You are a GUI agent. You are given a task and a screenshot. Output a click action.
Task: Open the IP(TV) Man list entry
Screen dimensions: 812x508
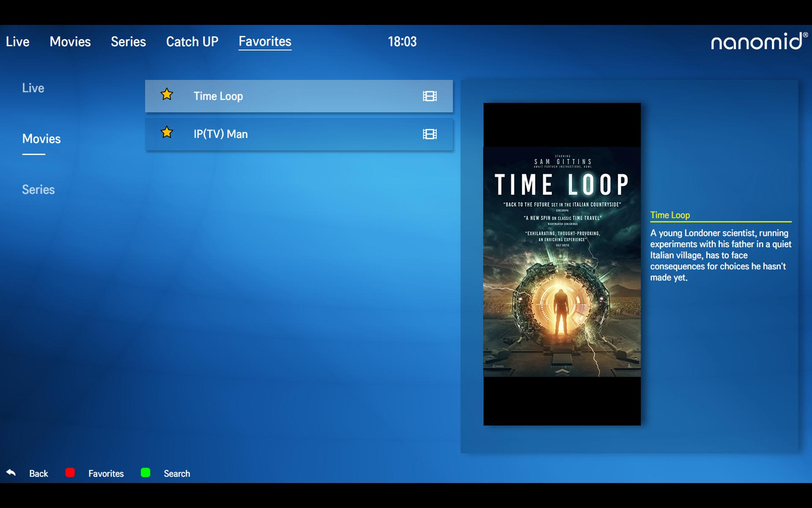coord(299,134)
